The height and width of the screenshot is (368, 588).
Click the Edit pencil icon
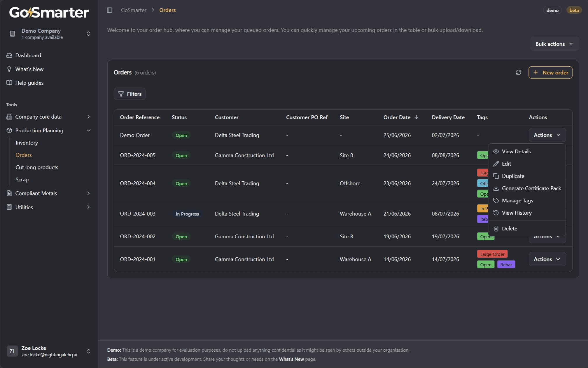(x=496, y=164)
